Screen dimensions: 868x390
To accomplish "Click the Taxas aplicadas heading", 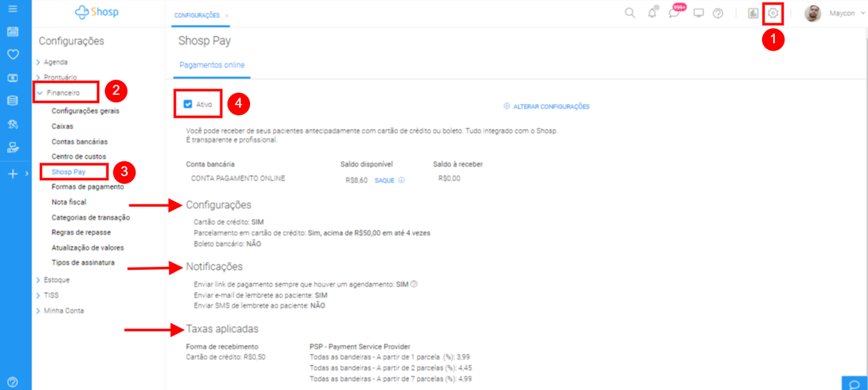I will coord(222,329).
